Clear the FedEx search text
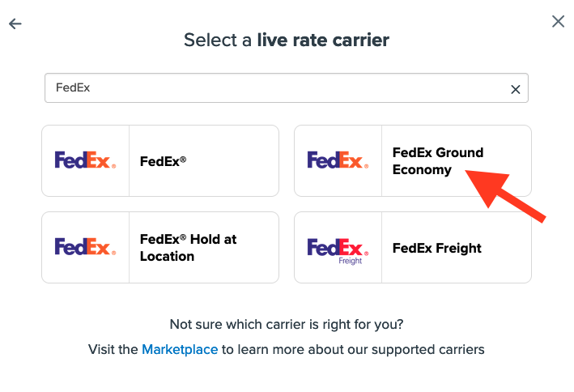This screenshot has width=574, height=392. [x=516, y=90]
